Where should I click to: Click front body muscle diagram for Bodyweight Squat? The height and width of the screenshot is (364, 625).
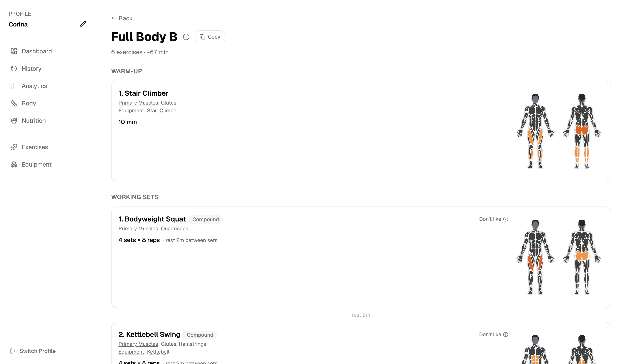535,257
